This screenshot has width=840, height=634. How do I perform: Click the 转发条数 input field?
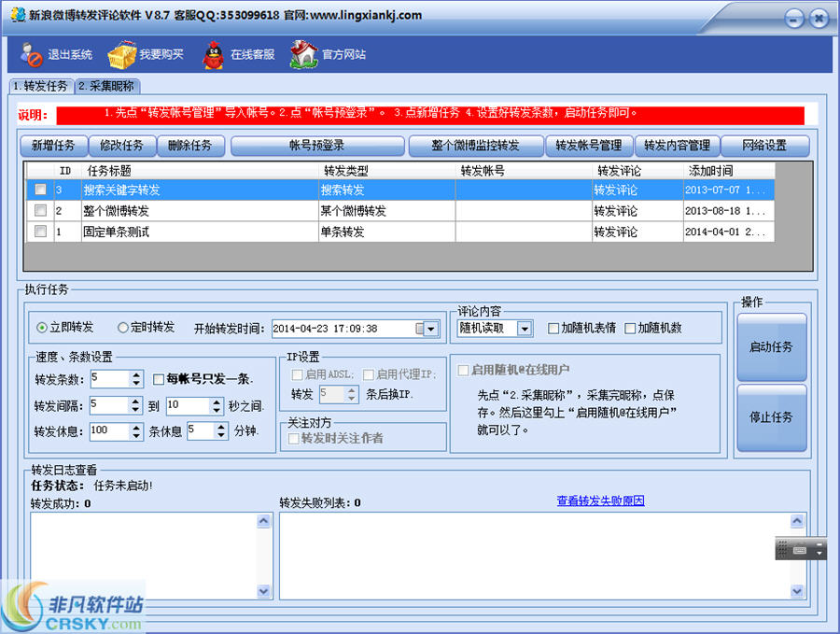[110, 379]
